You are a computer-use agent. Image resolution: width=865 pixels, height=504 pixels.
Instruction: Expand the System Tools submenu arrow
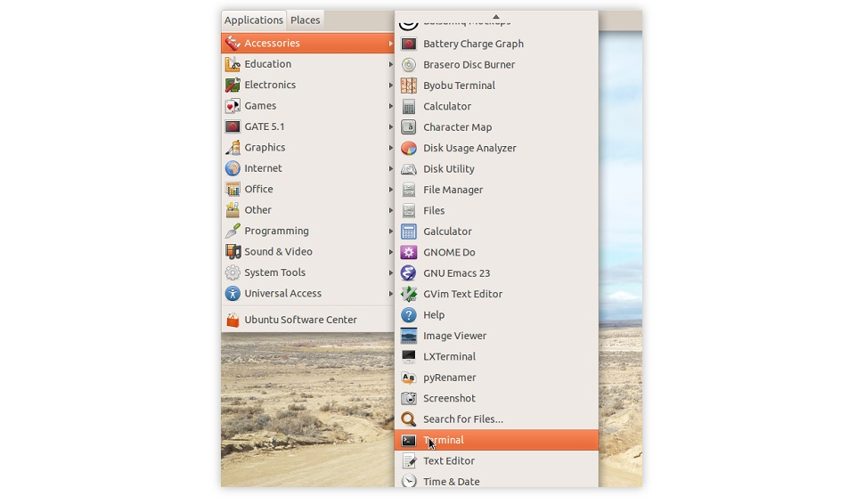(390, 272)
